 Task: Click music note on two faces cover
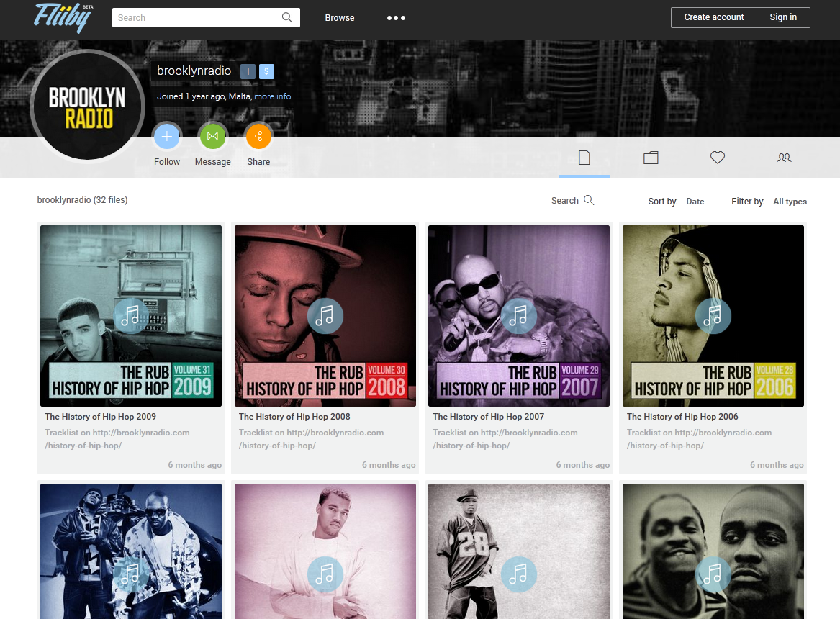coord(713,574)
